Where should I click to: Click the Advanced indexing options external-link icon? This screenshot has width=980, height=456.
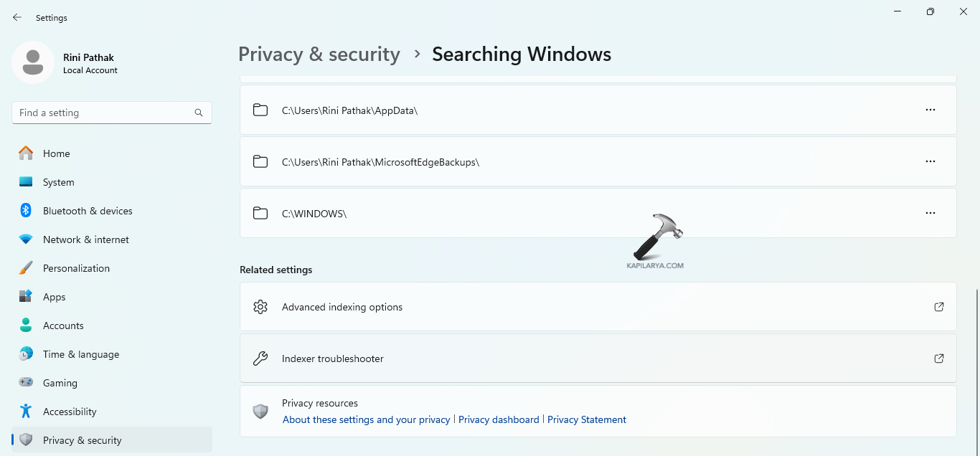(938, 307)
